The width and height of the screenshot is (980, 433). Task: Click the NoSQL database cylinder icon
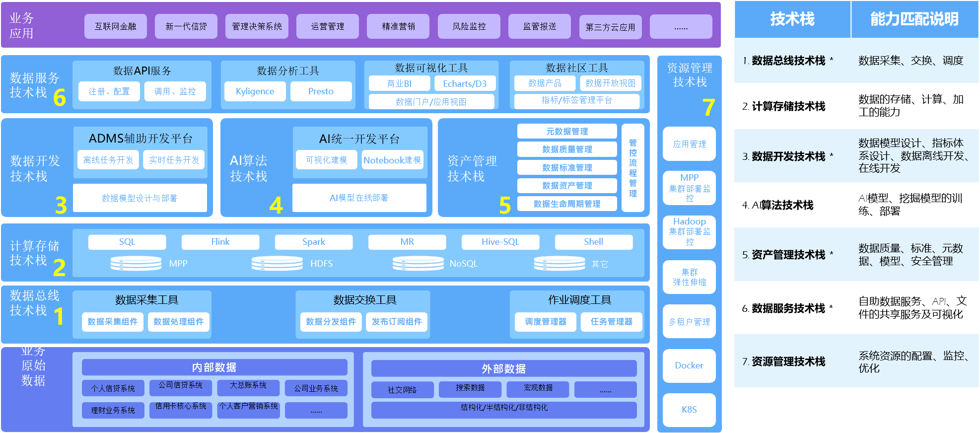[418, 263]
